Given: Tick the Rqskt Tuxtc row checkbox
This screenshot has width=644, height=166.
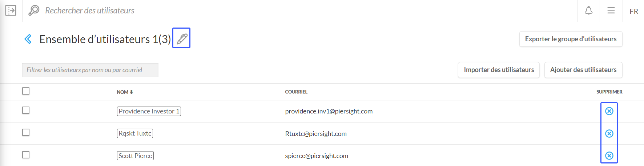Looking at the screenshot, I should pos(26,133).
